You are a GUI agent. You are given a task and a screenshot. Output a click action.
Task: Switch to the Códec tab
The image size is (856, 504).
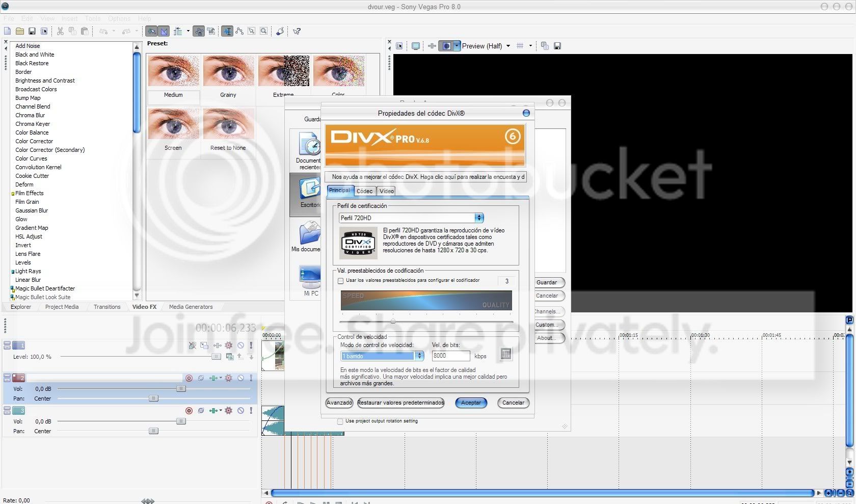[365, 191]
